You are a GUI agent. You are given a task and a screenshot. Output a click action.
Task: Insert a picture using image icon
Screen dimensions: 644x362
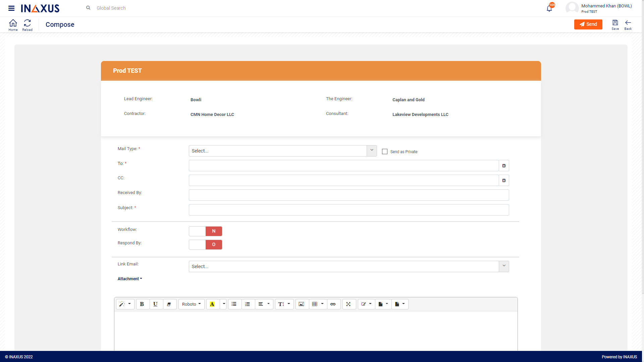click(x=301, y=304)
